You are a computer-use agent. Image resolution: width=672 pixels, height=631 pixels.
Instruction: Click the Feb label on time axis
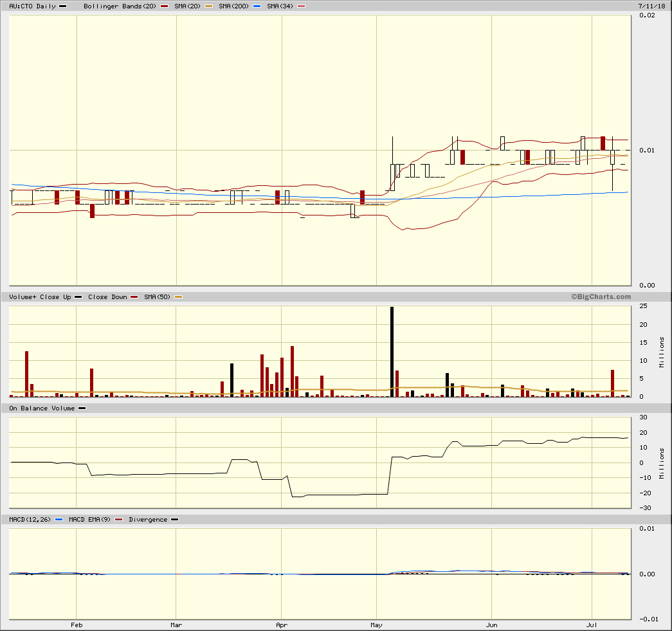coord(77,625)
